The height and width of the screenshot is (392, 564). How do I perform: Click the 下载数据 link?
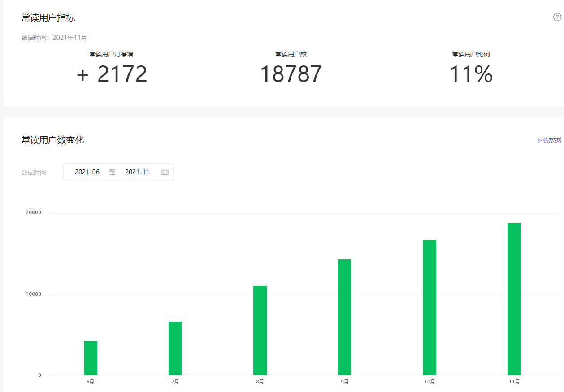(x=549, y=140)
